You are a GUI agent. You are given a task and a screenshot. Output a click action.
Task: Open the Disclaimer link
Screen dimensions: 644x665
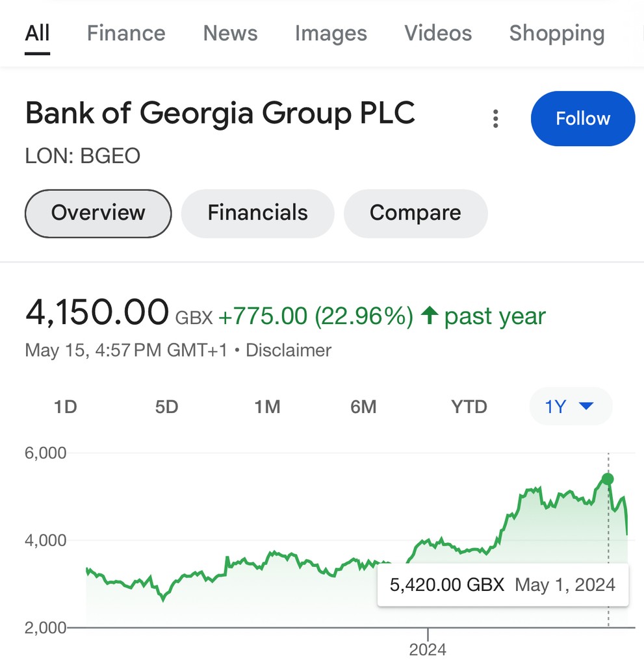coord(289,351)
